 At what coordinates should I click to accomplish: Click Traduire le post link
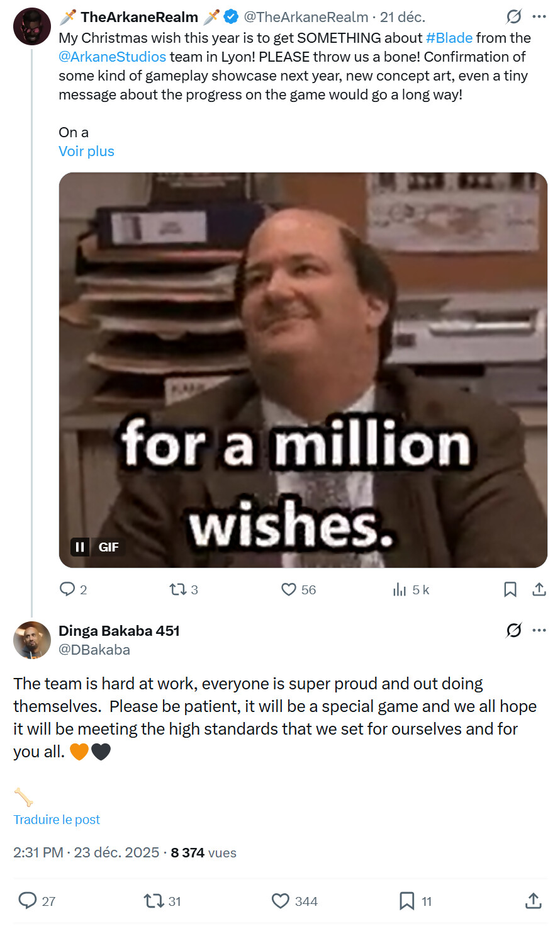tap(57, 820)
